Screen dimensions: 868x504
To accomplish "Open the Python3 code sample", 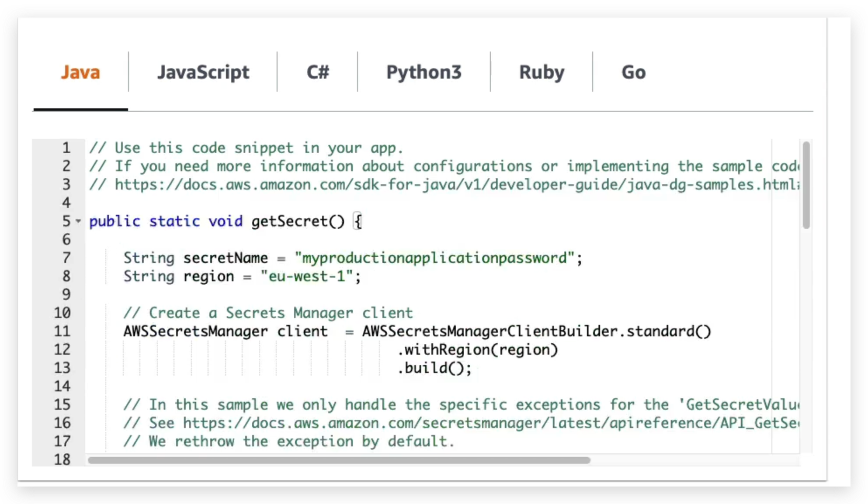I will [424, 72].
